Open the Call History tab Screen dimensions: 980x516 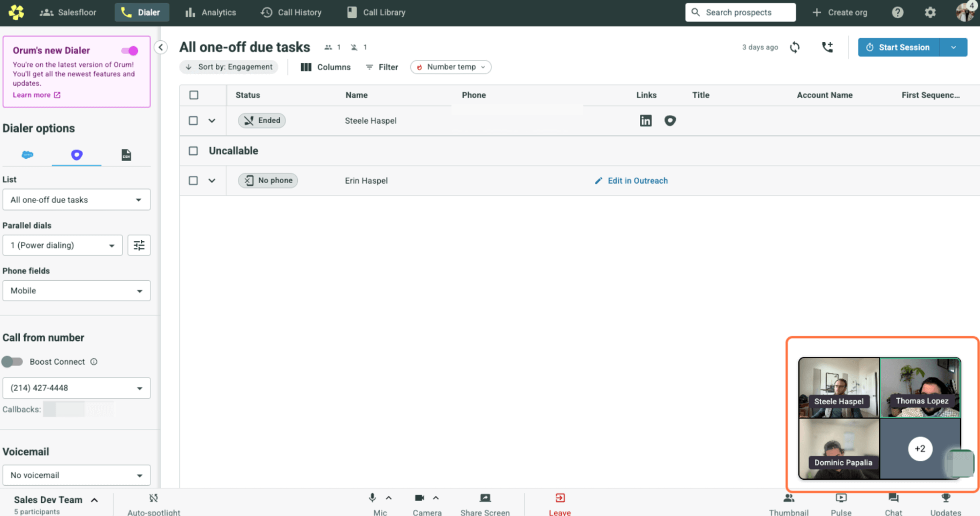(291, 13)
